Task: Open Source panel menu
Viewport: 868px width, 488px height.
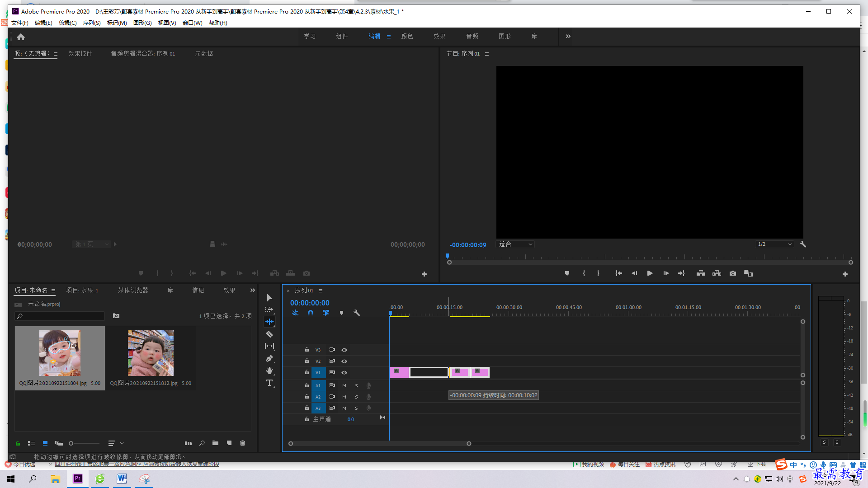Action: [x=56, y=54]
